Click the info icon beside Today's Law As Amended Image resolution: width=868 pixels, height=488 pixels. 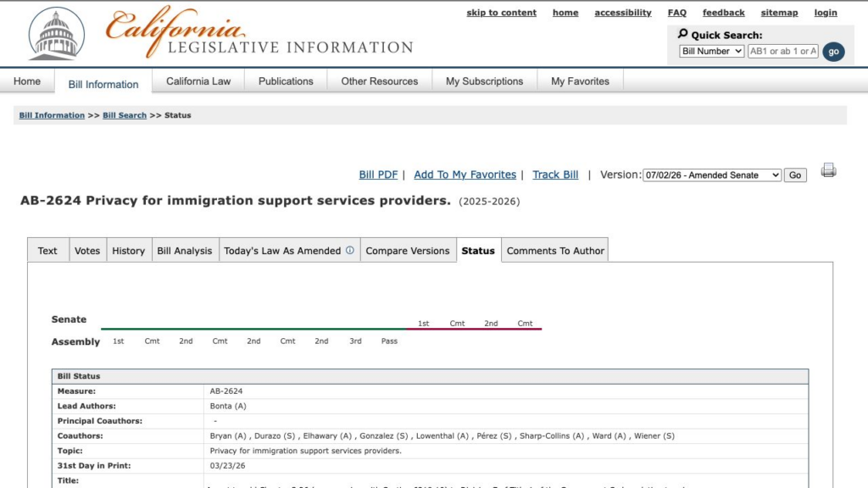click(350, 250)
